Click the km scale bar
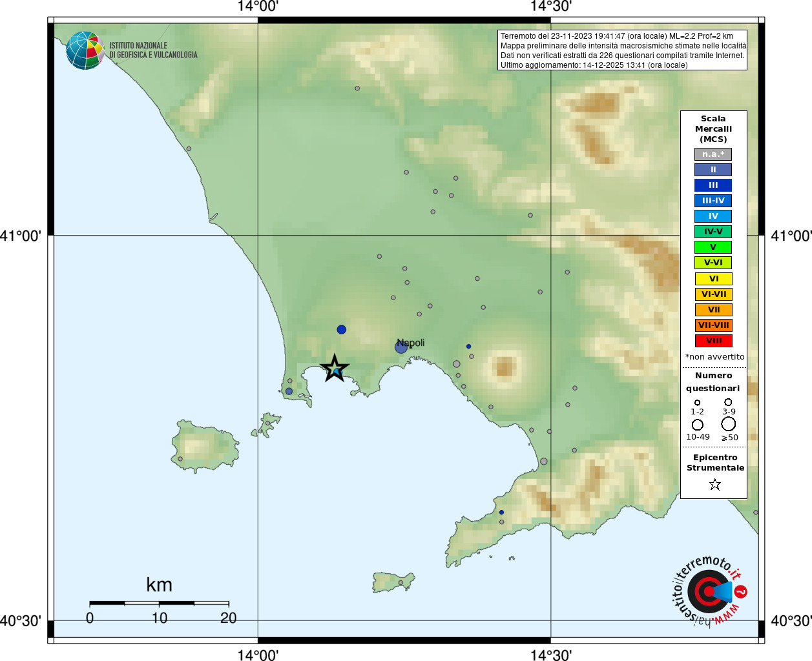The height and width of the screenshot is (661, 812). point(159,603)
